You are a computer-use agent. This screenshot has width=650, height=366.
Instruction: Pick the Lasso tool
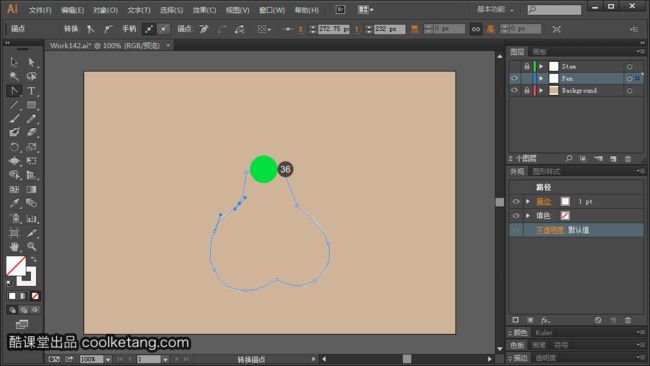tap(31, 76)
